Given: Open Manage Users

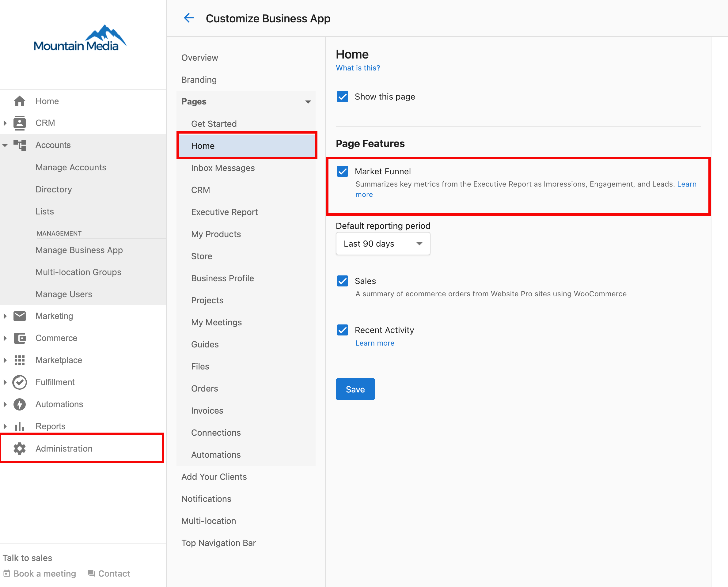Looking at the screenshot, I should coord(63,294).
